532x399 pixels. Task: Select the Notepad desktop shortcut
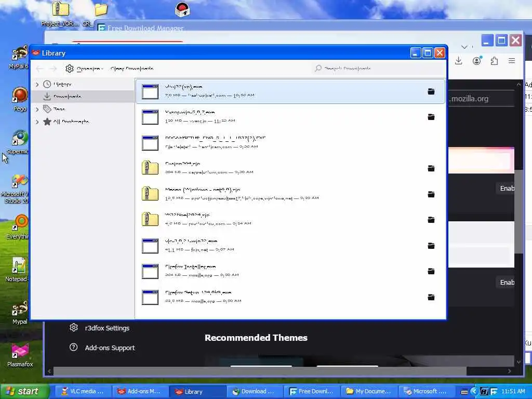pyautogui.click(x=18, y=270)
